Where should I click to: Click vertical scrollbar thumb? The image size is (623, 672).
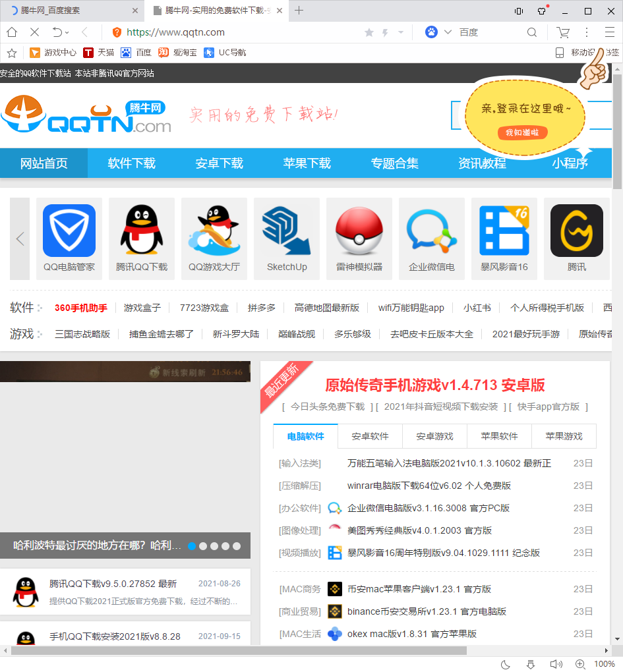click(x=618, y=132)
